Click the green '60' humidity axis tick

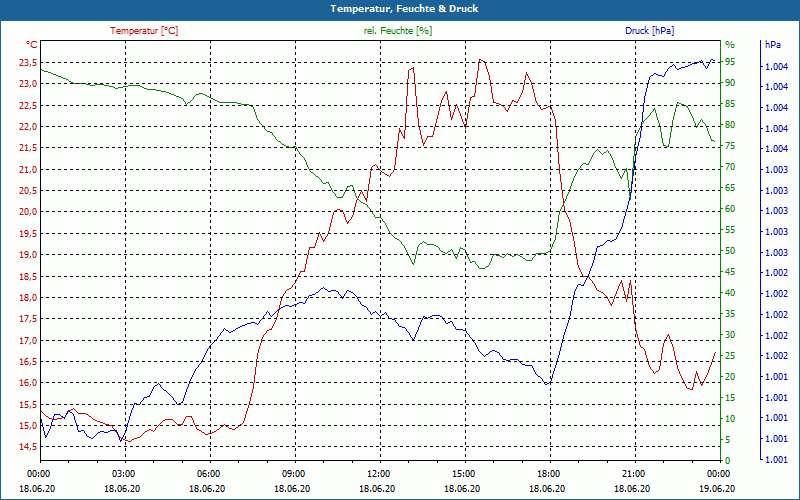pyautogui.click(x=730, y=209)
